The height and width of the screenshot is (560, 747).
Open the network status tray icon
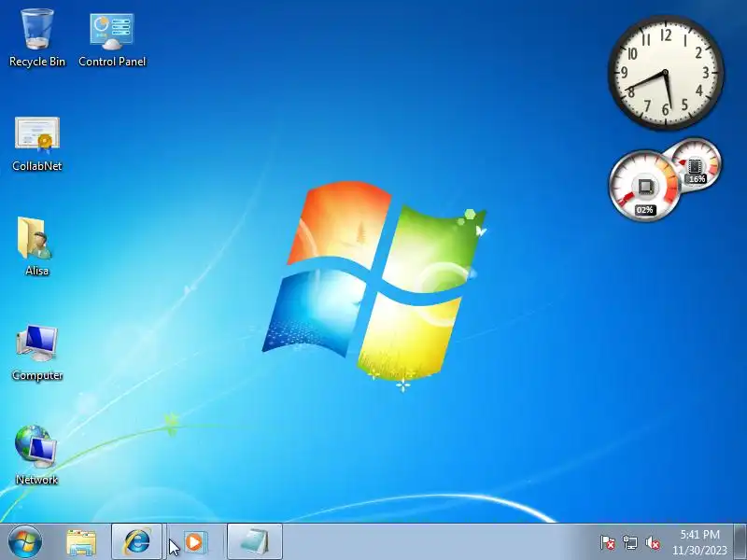point(630,542)
